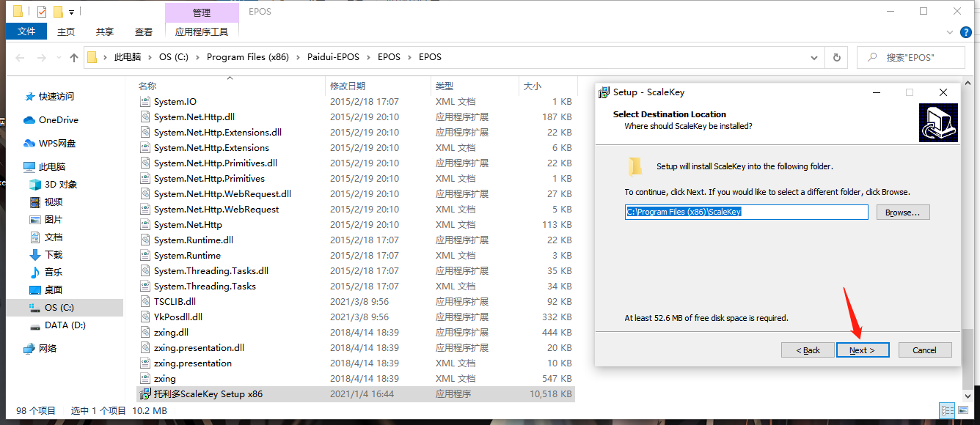Click Program Files (x86) breadcrumb
The image size is (980, 425).
(x=247, y=57)
